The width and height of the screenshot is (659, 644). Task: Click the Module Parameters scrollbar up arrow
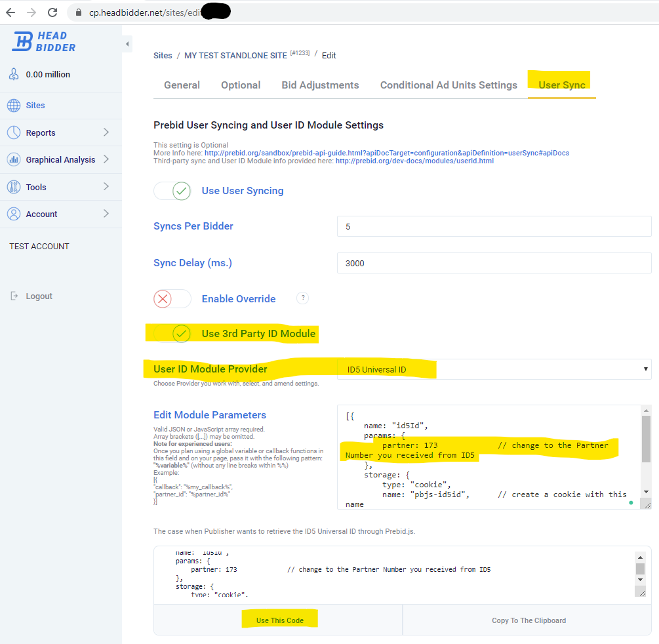(x=646, y=411)
